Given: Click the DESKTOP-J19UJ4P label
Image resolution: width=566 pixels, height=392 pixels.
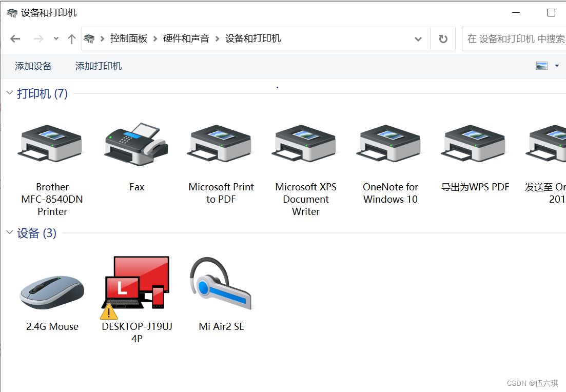Looking at the screenshot, I should pos(137,332).
